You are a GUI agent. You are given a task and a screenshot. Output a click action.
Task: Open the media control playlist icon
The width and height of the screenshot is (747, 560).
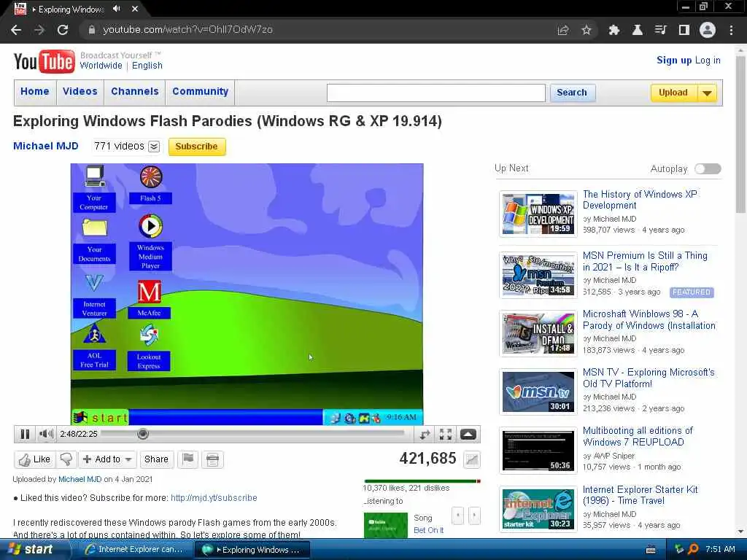click(x=660, y=30)
